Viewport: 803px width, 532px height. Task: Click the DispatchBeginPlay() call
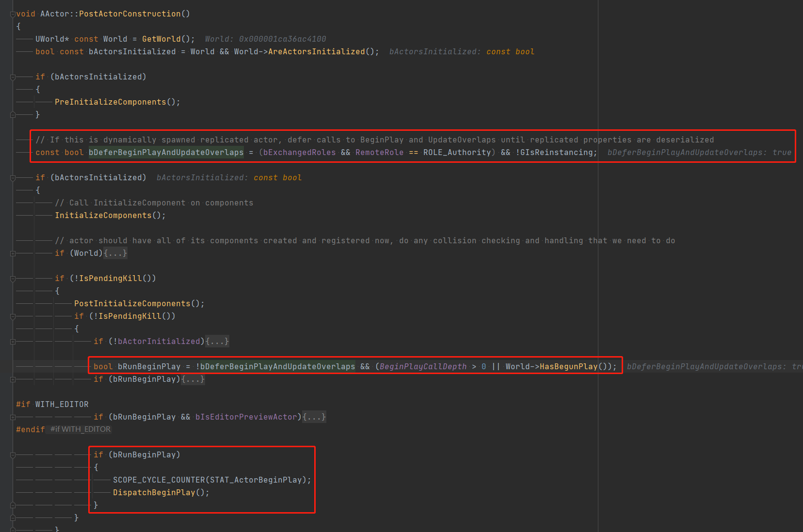[x=154, y=493]
